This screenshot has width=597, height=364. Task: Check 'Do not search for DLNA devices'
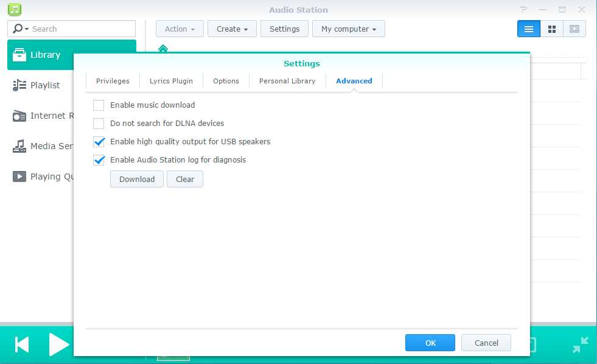[x=99, y=124]
